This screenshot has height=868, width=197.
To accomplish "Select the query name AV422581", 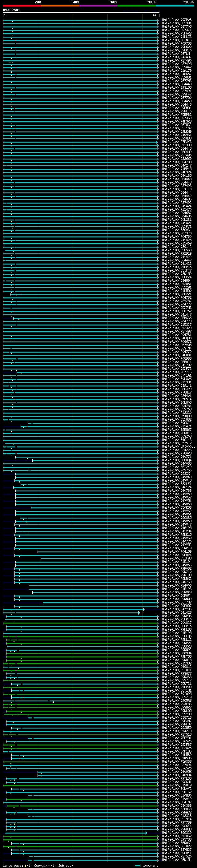I will coord(11,10).
